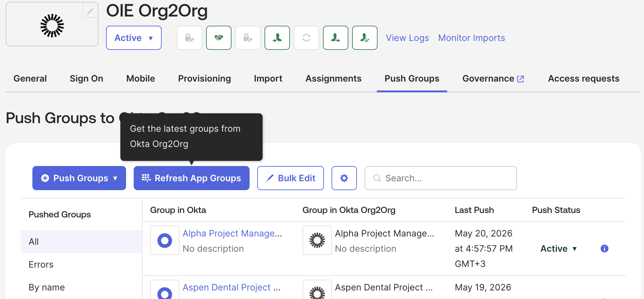Go to the Provisioning tab

click(x=205, y=78)
